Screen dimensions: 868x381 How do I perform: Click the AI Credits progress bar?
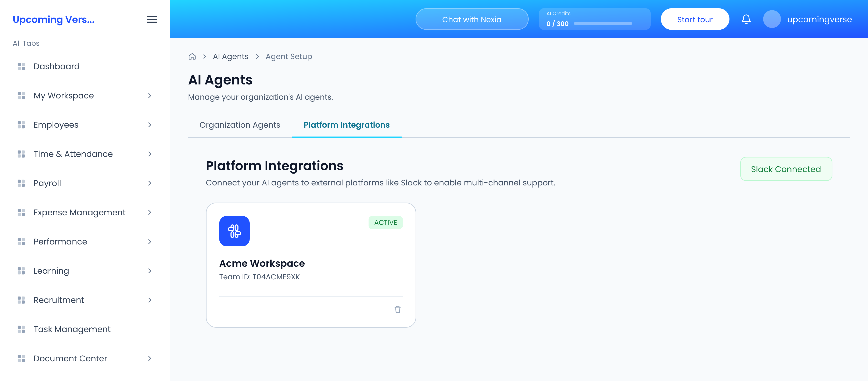(603, 23)
